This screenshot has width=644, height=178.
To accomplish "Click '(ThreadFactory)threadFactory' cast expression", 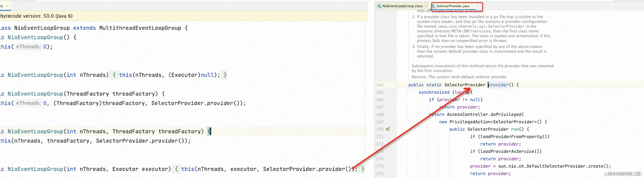I will click(99, 103).
